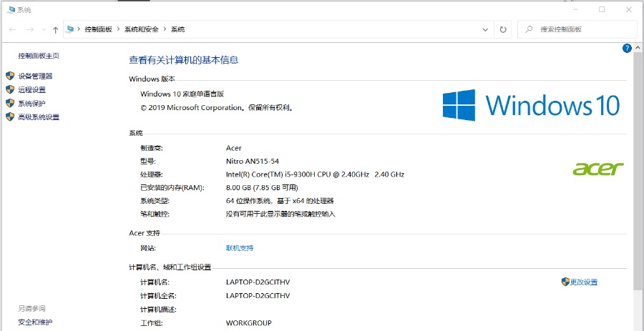Click the computer icon in address bar

tap(70, 29)
